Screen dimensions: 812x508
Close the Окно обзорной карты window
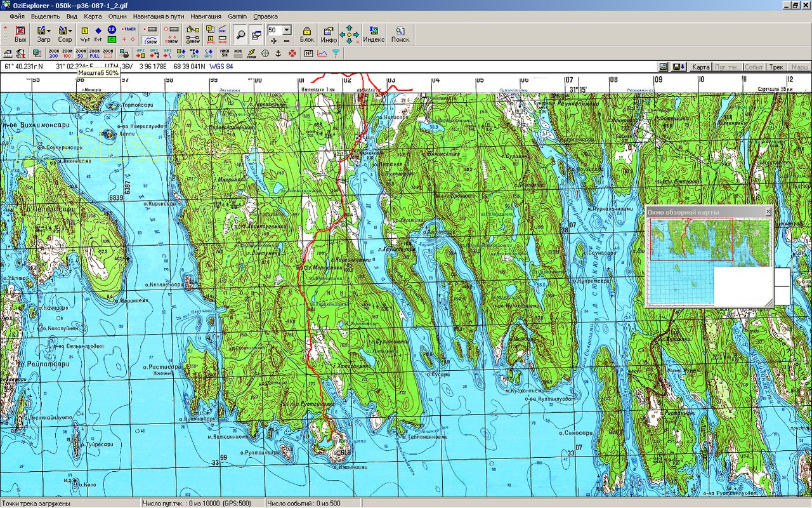[x=768, y=211]
